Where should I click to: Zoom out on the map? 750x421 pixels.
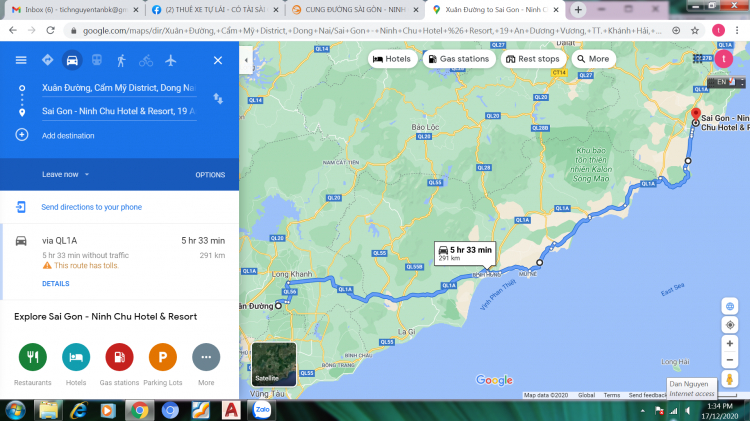point(730,360)
